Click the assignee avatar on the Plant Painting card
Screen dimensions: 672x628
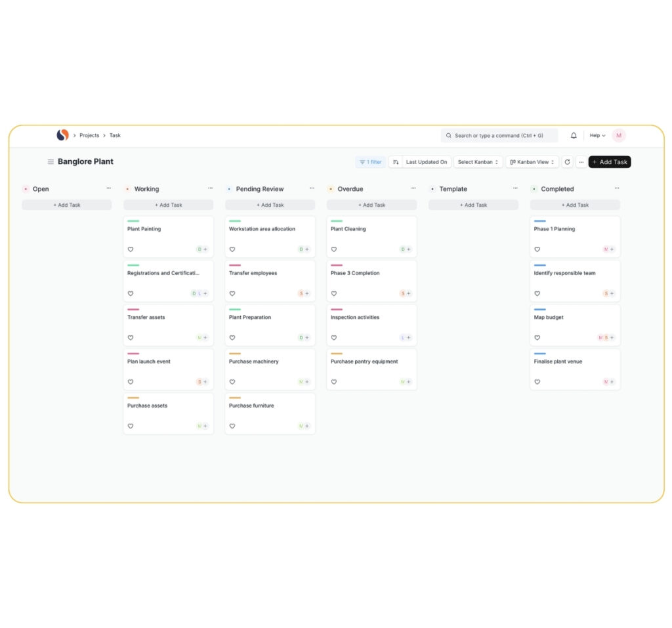tap(201, 249)
